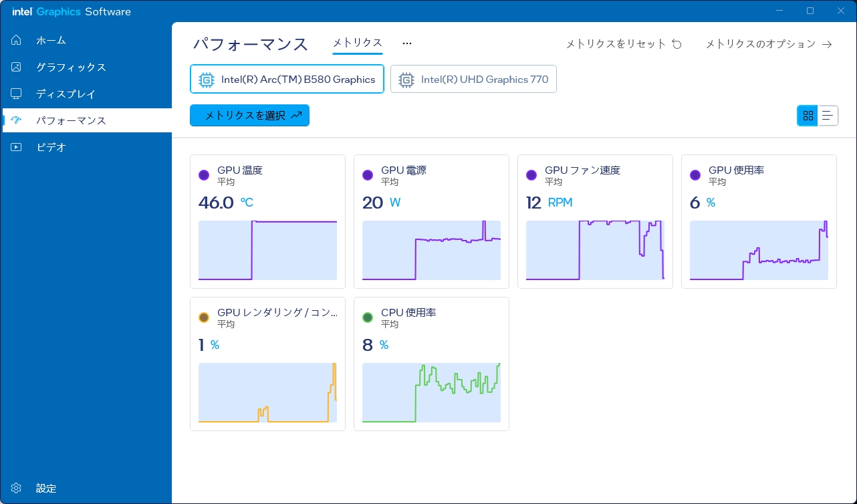The width and height of the screenshot is (857, 504).
Task: Close the Intel Graphics Software window
Action: (841, 11)
